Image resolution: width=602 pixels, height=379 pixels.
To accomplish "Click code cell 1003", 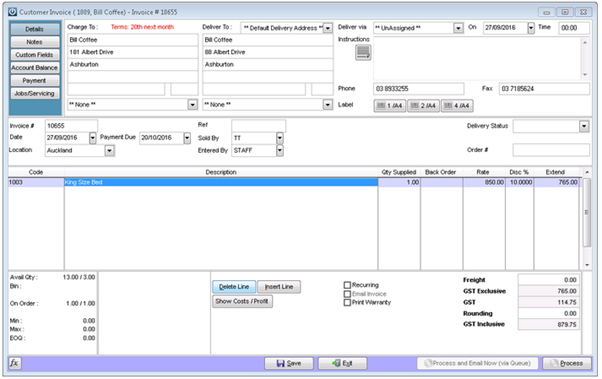I will point(36,182).
